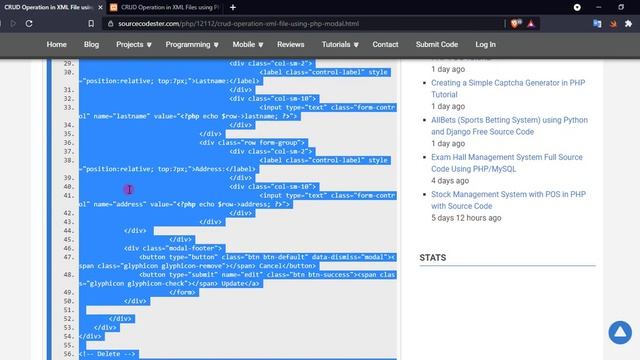Image resolution: width=640 pixels, height=360 pixels.
Task: Open a new tab with plus icon
Action: [x=233, y=7]
